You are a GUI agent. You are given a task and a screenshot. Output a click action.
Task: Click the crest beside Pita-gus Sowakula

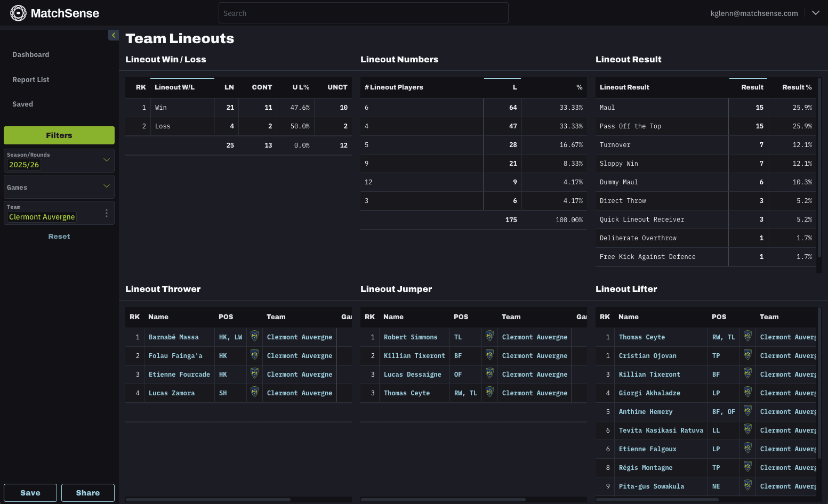747,486
